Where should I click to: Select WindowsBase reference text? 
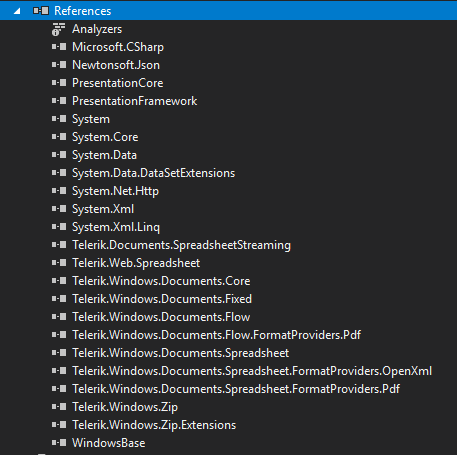109,443
